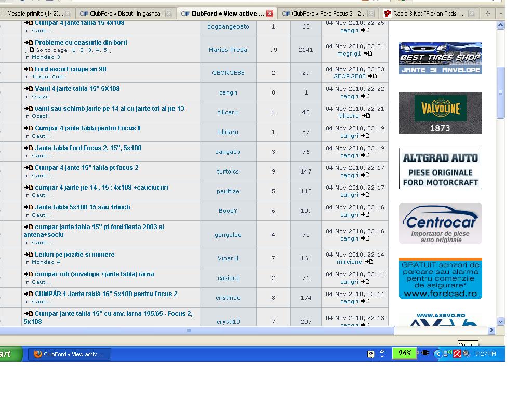Viewport: 532px width, 399px height.
Task: Expand the list-all-tabs dropdown arrow
Action: click(x=501, y=14)
